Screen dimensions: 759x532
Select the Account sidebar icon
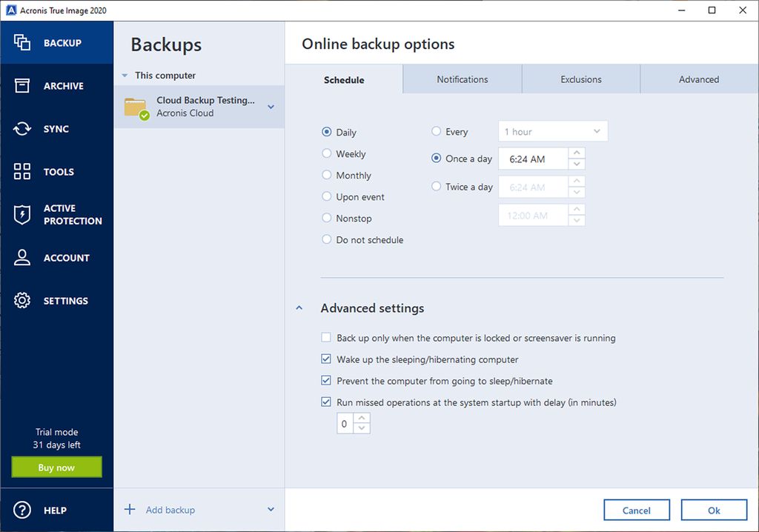pos(56,257)
